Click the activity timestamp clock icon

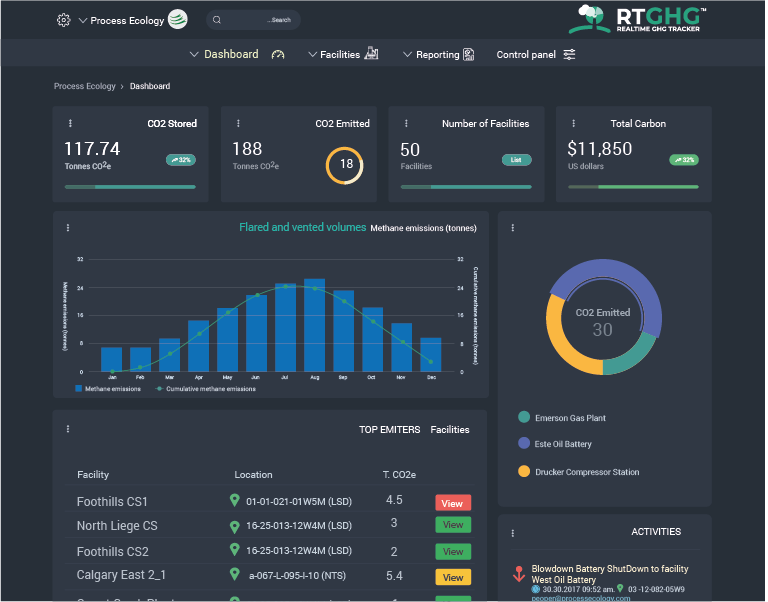click(536, 589)
